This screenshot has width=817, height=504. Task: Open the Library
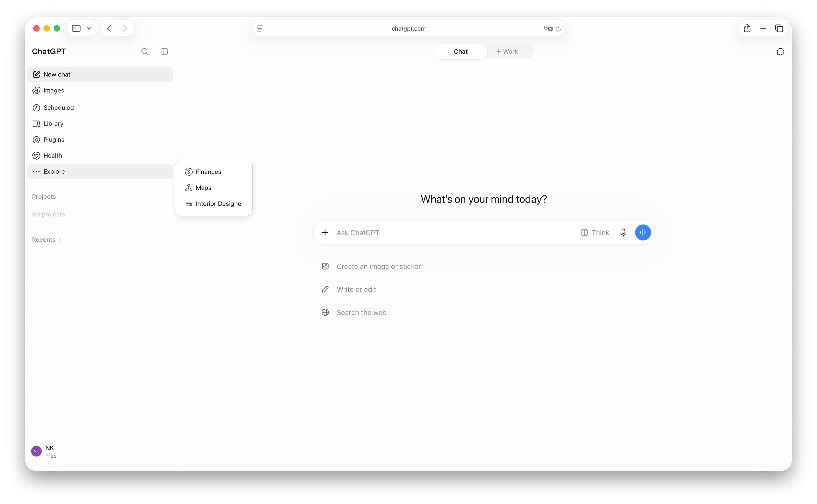[100, 124]
